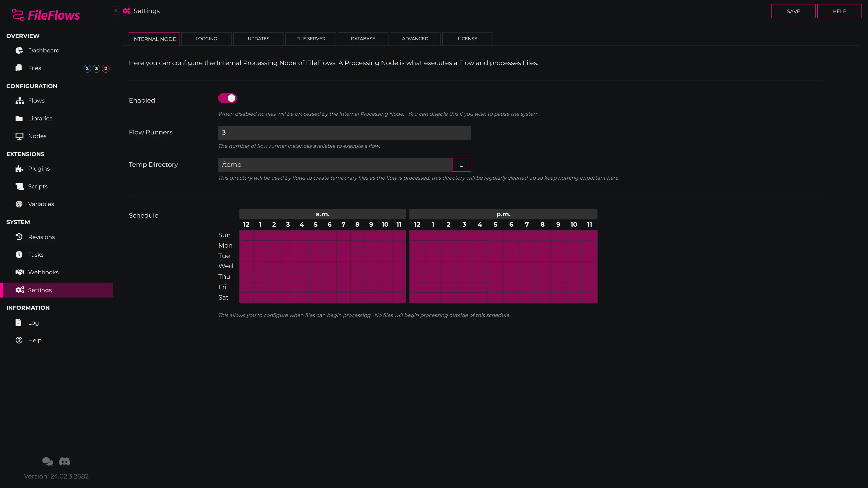Viewport: 868px width, 488px height.
Task: Switch to the Logging tab
Action: click(206, 39)
